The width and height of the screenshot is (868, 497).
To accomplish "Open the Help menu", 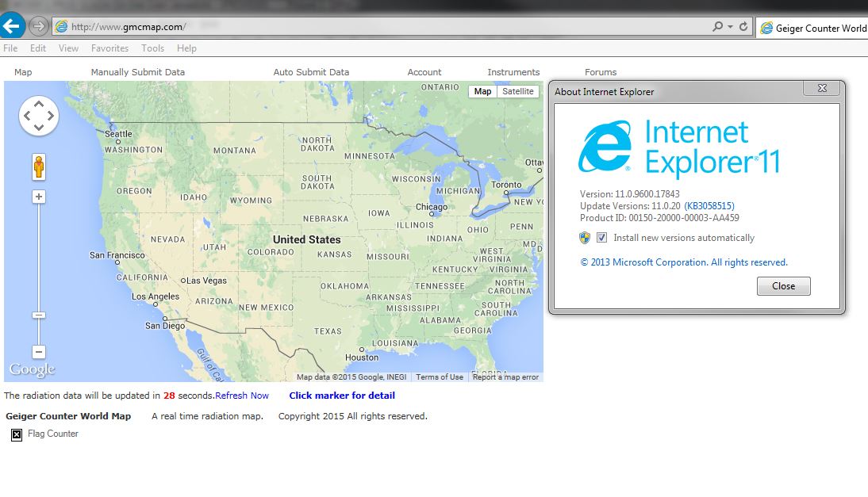I will 186,48.
